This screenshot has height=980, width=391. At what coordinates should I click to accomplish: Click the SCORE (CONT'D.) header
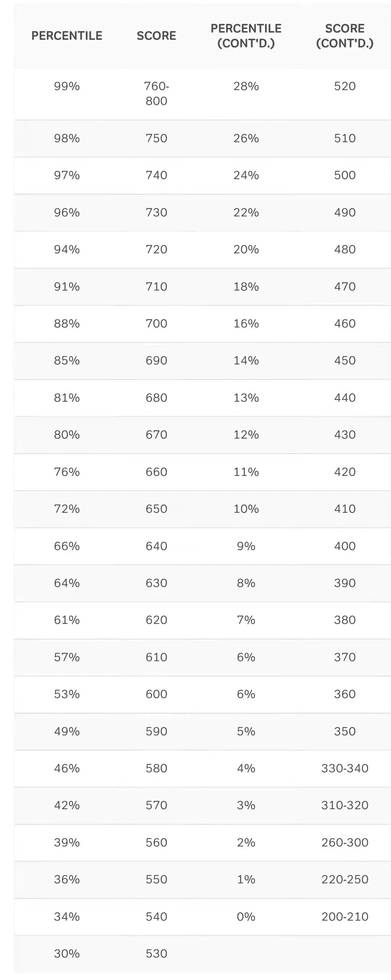pos(345,36)
